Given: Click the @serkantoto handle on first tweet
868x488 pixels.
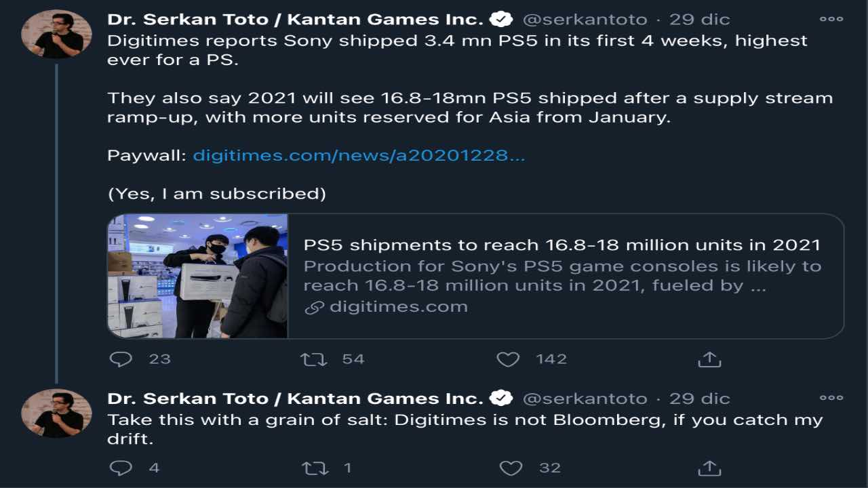Looking at the screenshot, I should pyautogui.click(x=585, y=20).
